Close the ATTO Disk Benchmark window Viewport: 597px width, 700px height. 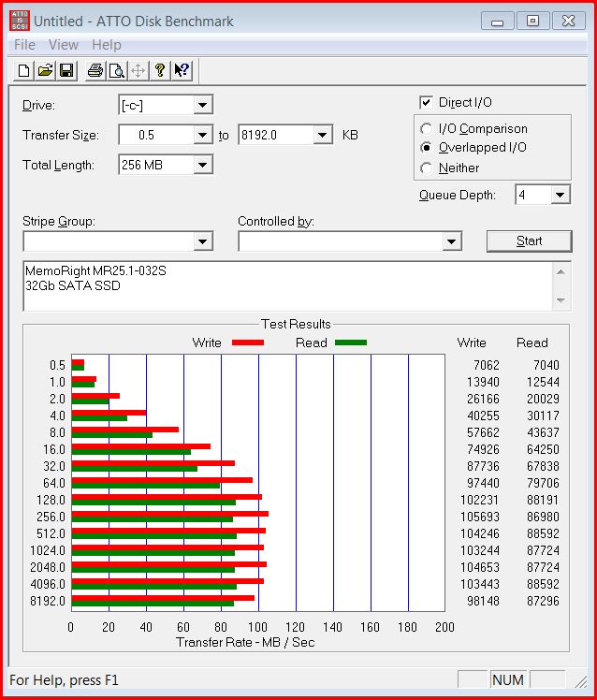click(x=568, y=21)
